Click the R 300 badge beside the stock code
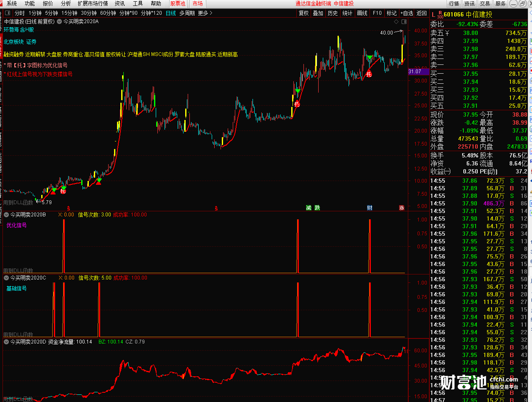Image resolution: width=532 pixels, height=402 pixels. [x=440, y=15]
